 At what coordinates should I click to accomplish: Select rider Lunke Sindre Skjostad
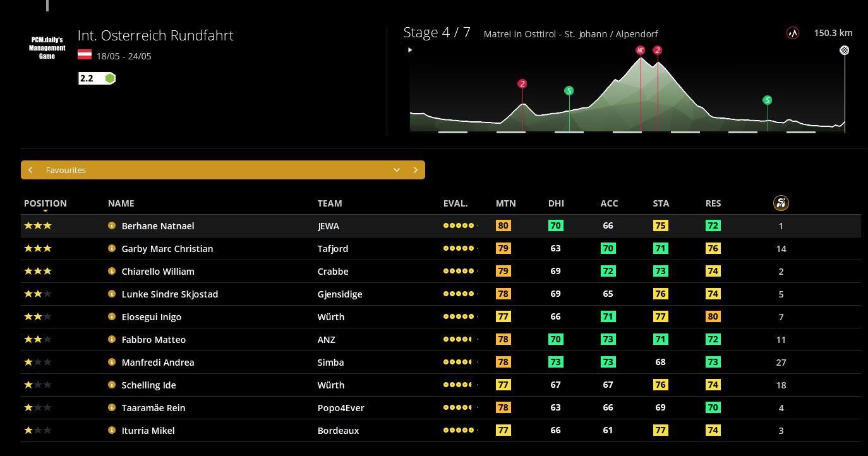(x=169, y=294)
